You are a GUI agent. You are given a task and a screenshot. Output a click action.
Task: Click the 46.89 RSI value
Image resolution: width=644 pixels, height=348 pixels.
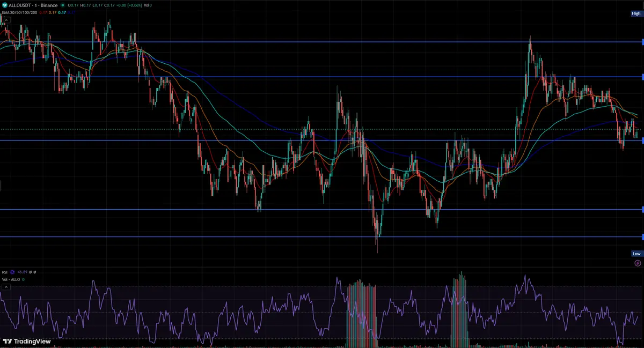(x=23, y=272)
